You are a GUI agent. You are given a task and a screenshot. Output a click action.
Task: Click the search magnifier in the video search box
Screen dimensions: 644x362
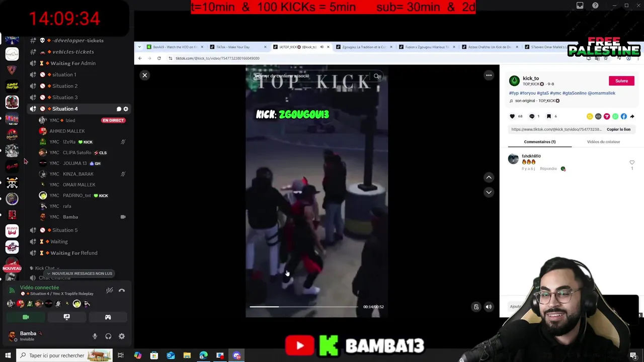click(x=376, y=76)
